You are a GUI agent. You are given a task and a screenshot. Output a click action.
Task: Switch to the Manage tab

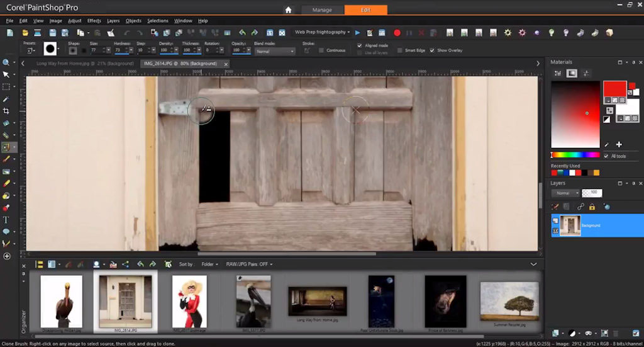pyautogui.click(x=322, y=10)
